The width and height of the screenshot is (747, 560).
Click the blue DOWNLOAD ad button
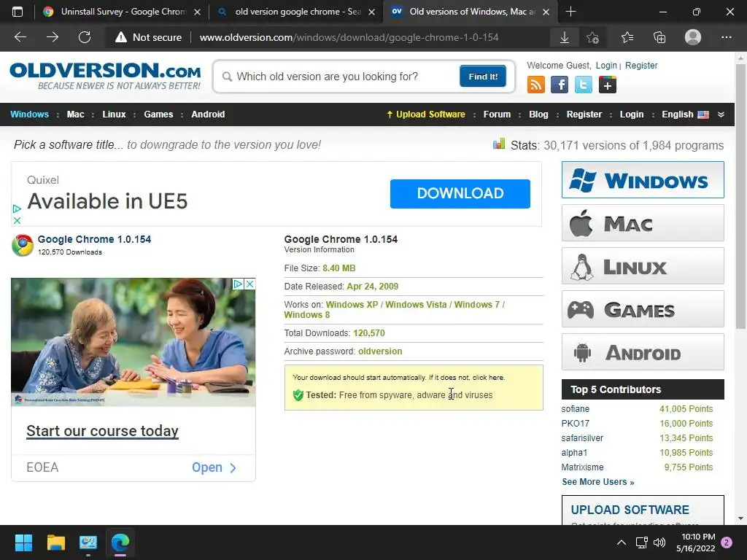point(460,194)
